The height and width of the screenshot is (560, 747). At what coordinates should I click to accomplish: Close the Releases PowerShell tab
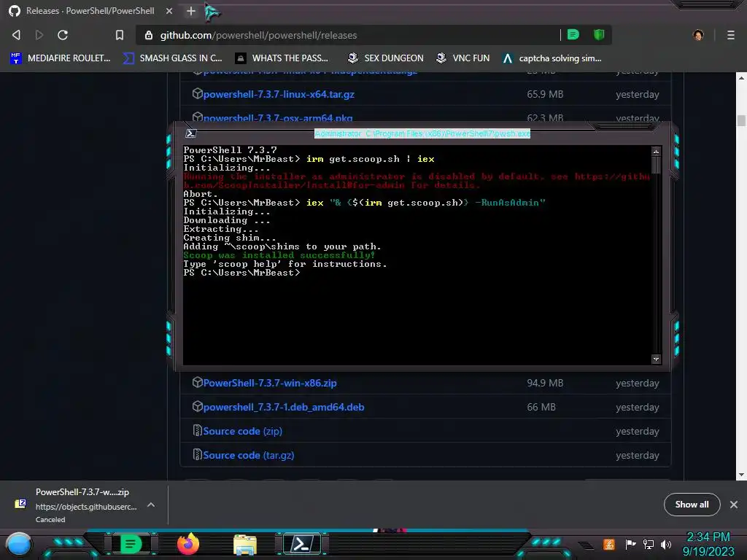169,11
